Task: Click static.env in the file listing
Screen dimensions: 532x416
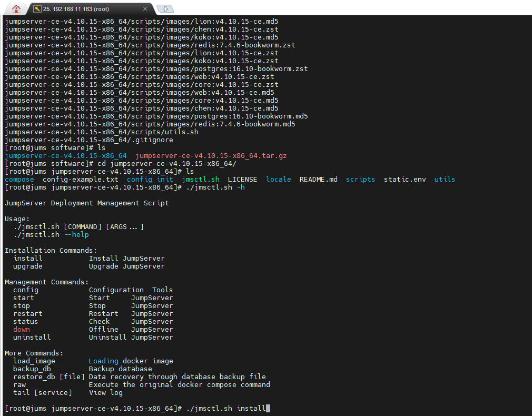Action: tap(405, 180)
